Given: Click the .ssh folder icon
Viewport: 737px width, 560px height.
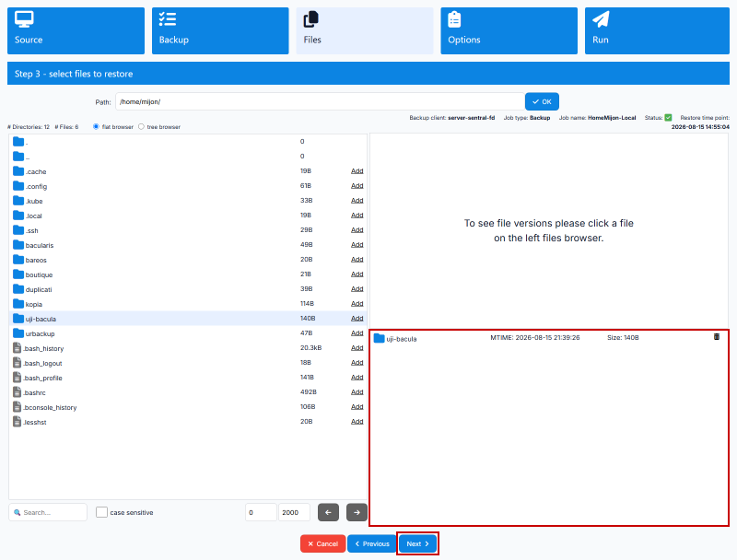Looking at the screenshot, I should tap(18, 229).
